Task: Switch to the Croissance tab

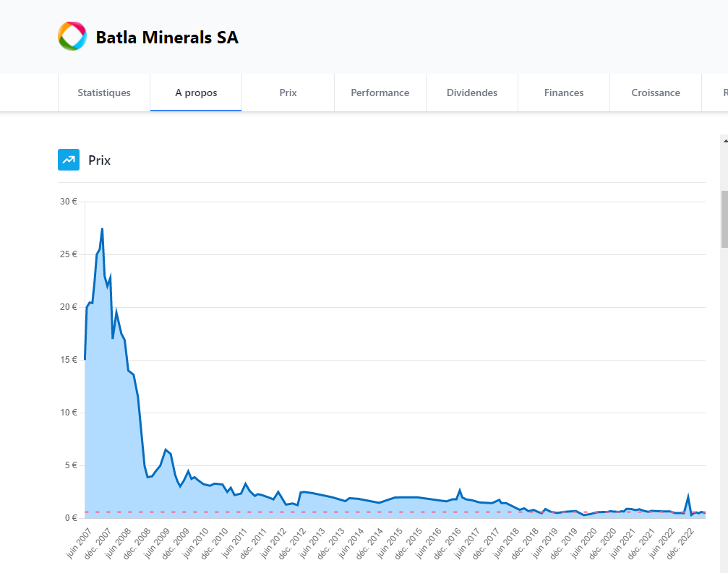Action: point(656,92)
